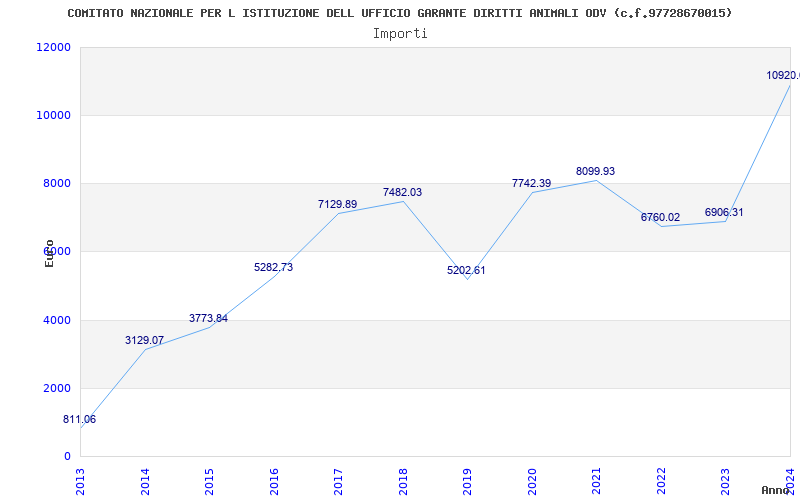Image resolution: width=800 pixels, height=500 pixels.
Task: Select the 'Importi' subtitle
Action: [x=400, y=34]
